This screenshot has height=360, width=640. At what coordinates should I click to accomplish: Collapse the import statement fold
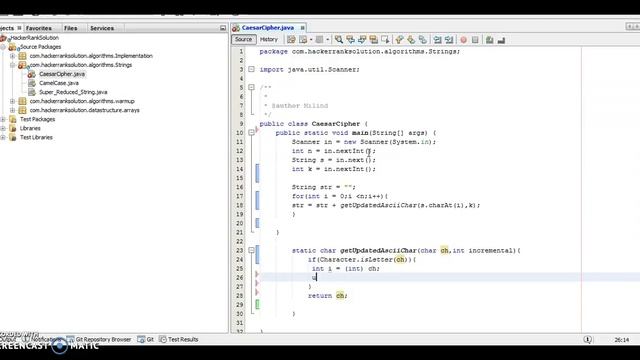[251, 69]
